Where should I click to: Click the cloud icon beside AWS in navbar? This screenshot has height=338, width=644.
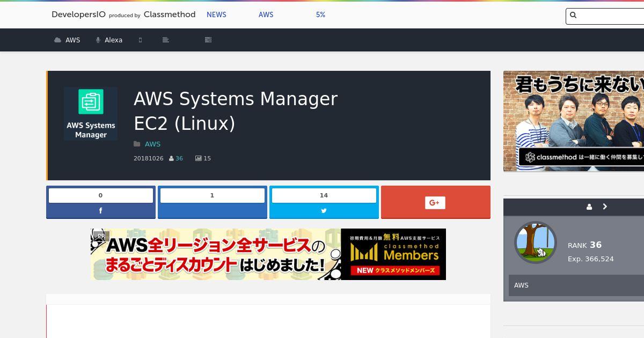click(57, 40)
